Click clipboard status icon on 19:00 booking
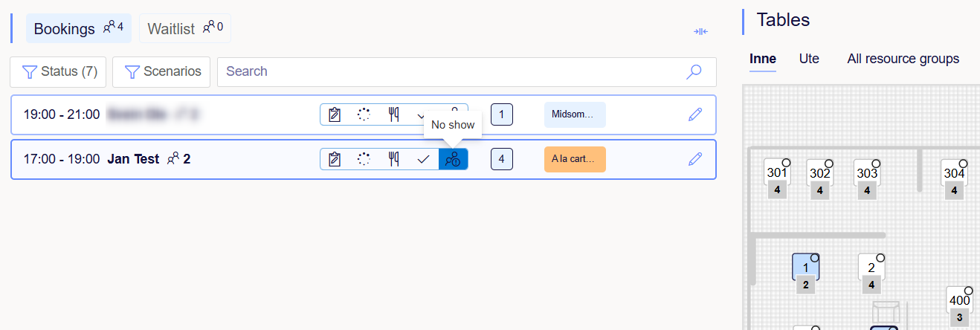 point(335,114)
